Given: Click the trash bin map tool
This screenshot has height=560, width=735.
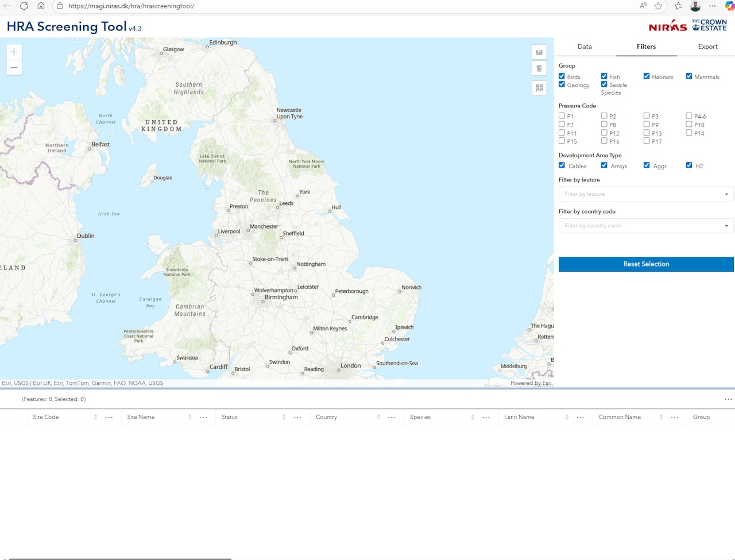Looking at the screenshot, I should (539, 68).
